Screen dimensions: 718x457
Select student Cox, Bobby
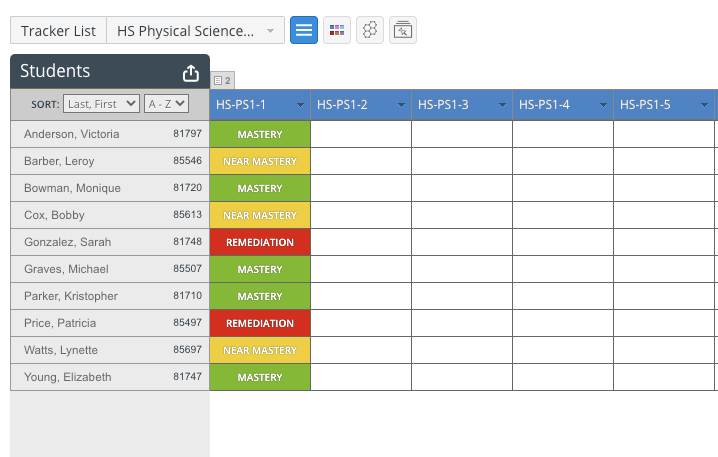pyautogui.click(x=54, y=215)
